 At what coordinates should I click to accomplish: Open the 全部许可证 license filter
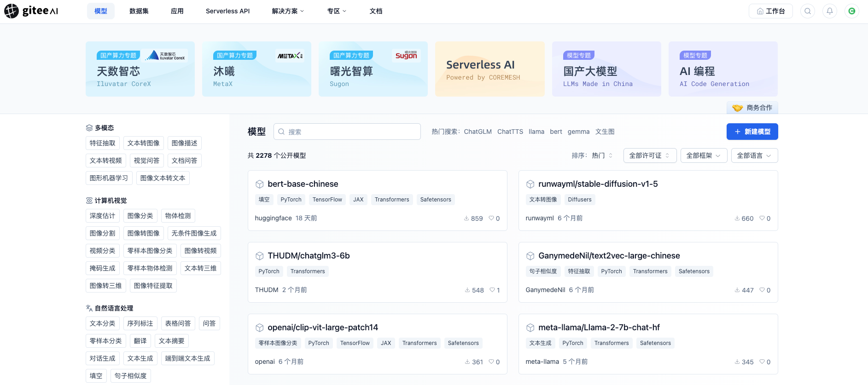(650, 155)
